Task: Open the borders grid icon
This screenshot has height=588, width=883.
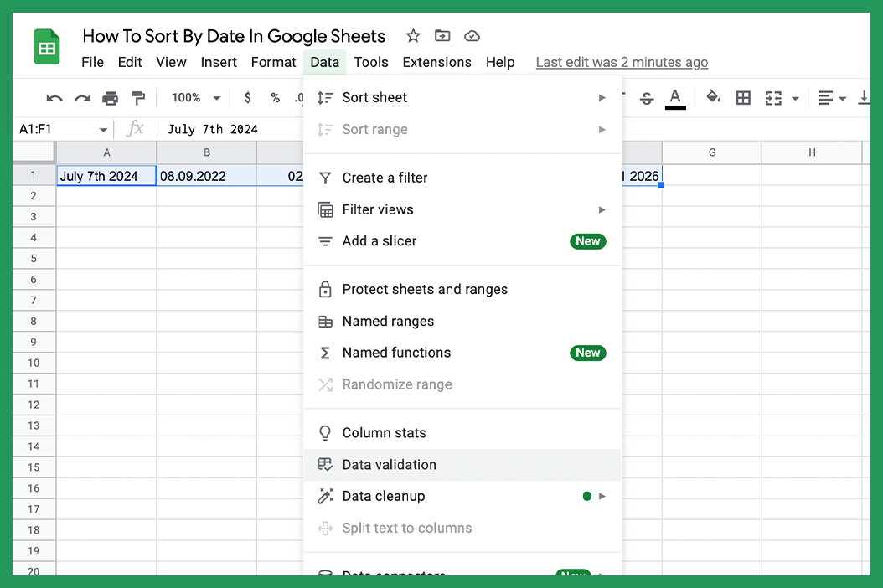Action: (743, 98)
